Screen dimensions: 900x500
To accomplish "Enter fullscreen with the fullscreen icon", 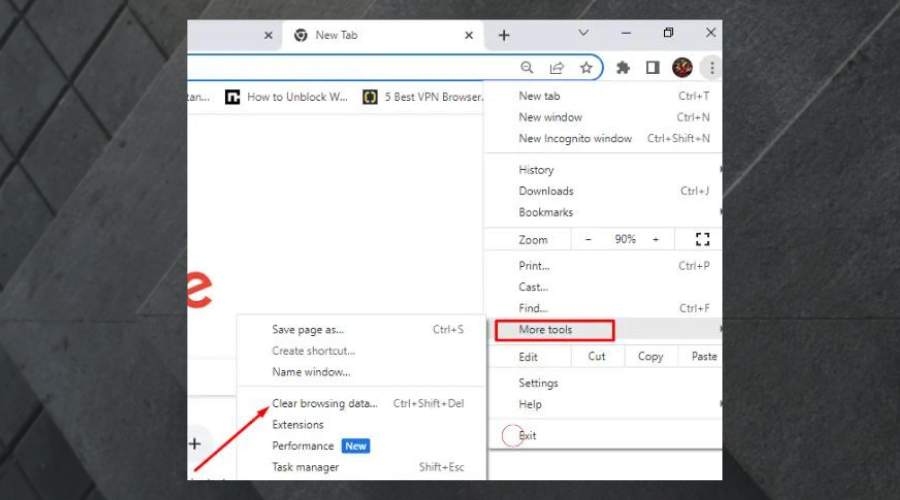I will [x=702, y=239].
